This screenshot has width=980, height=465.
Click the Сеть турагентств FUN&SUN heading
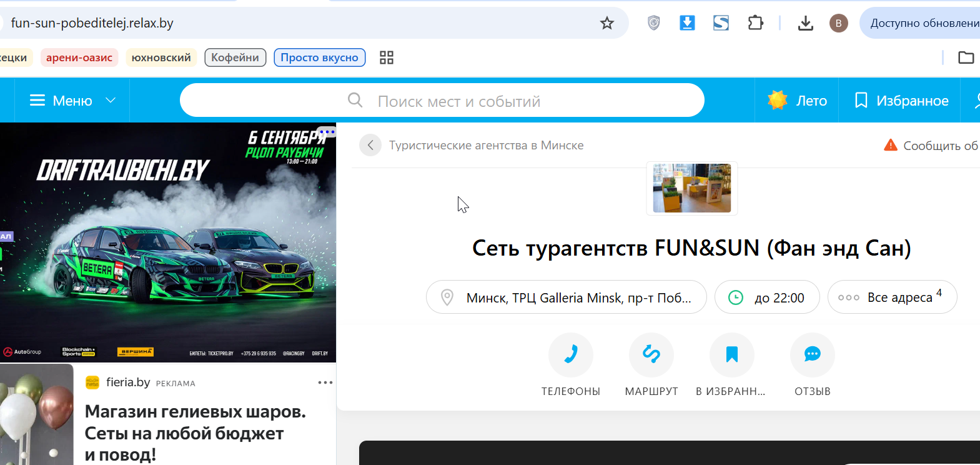[x=691, y=248]
